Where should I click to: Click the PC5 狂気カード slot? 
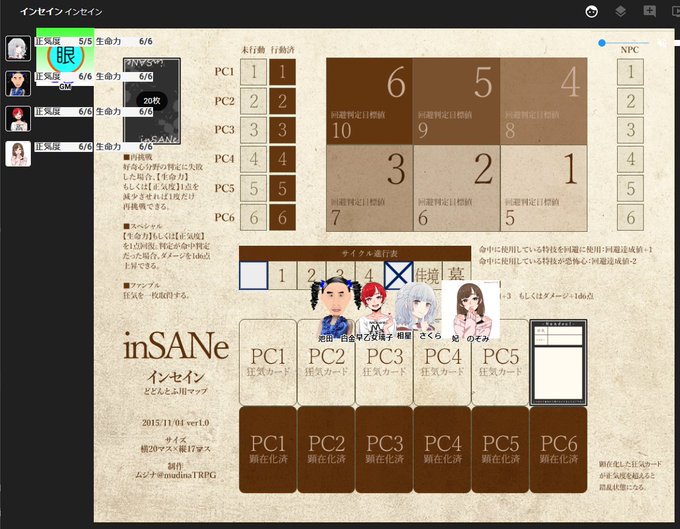click(x=500, y=362)
